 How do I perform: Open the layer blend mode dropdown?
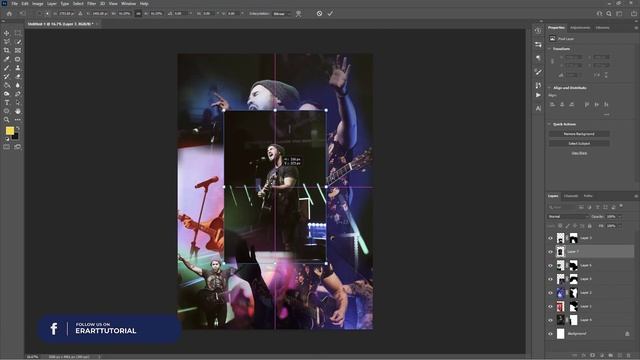click(568, 217)
